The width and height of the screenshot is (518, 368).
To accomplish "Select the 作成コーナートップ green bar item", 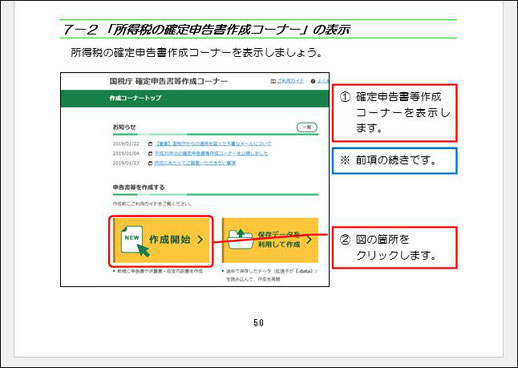I will 135,98.
